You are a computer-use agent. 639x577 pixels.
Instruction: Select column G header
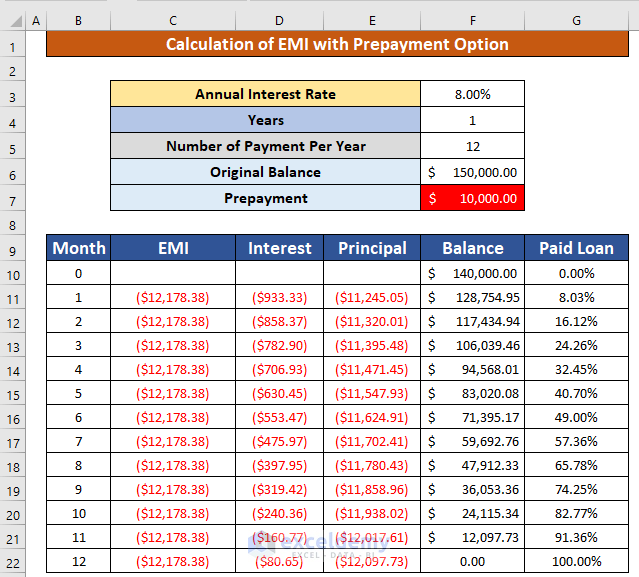pyautogui.click(x=576, y=20)
